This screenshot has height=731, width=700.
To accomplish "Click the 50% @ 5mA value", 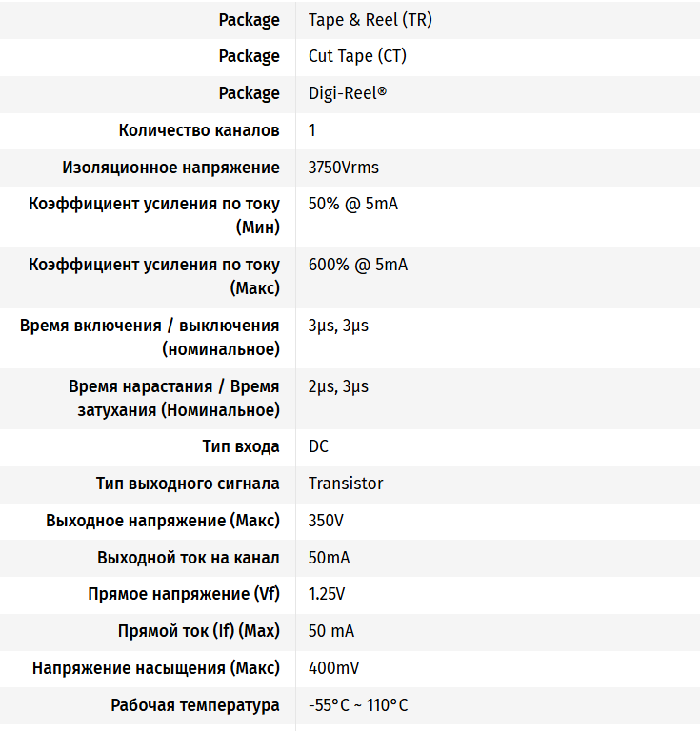I will click(x=353, y=205).
